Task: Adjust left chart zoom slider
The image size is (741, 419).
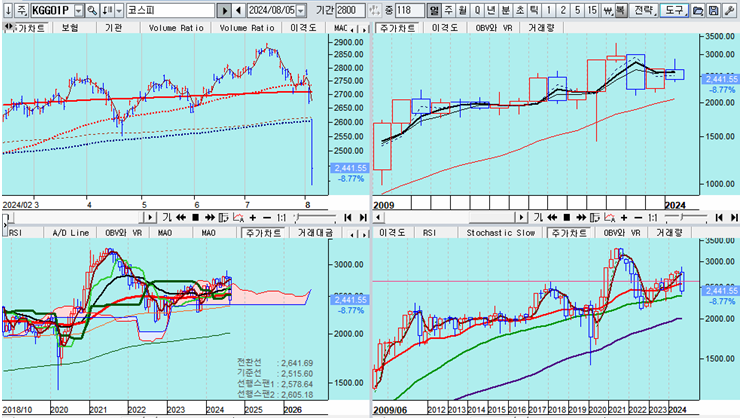Action: click(315, 217)
